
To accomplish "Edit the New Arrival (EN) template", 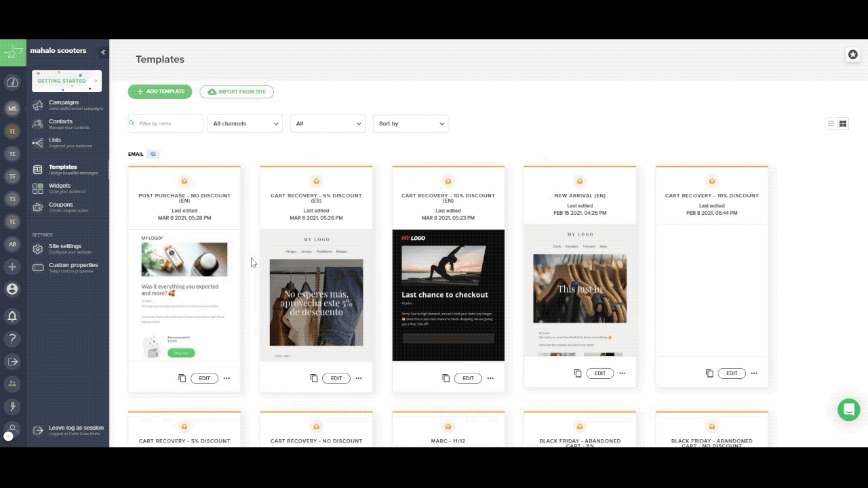I will point(599,373).
